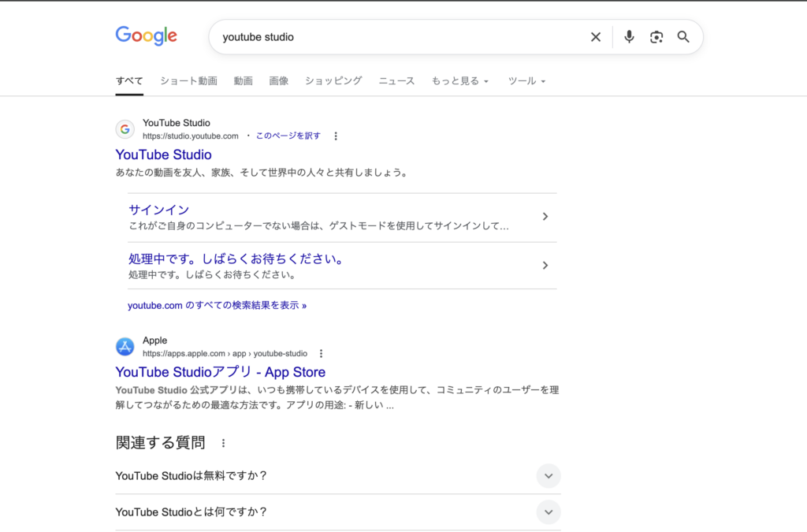This screenshot has height=532, width=807.
Task: Click the YouTube Studio result favicon
Action: point(125,129)
